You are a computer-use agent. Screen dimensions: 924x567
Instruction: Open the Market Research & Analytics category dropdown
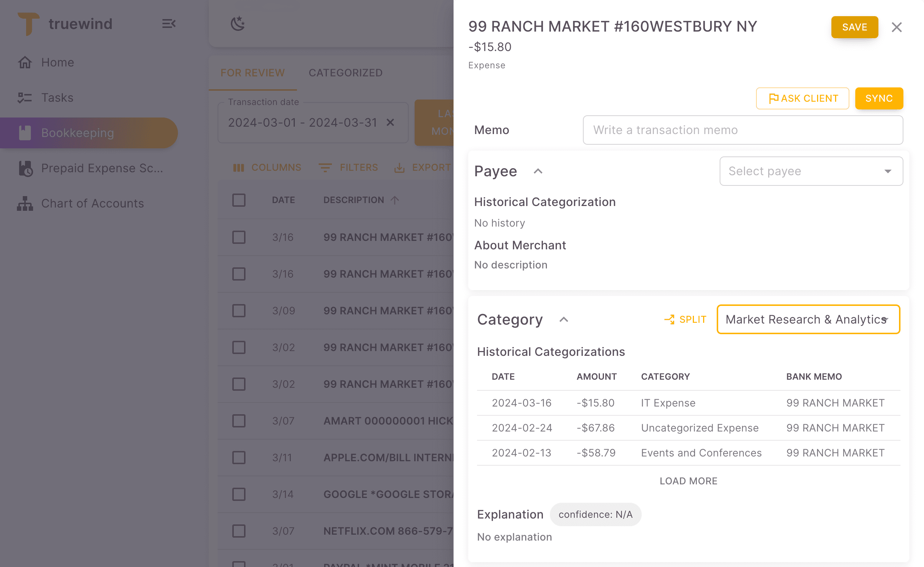click(807, 319)
